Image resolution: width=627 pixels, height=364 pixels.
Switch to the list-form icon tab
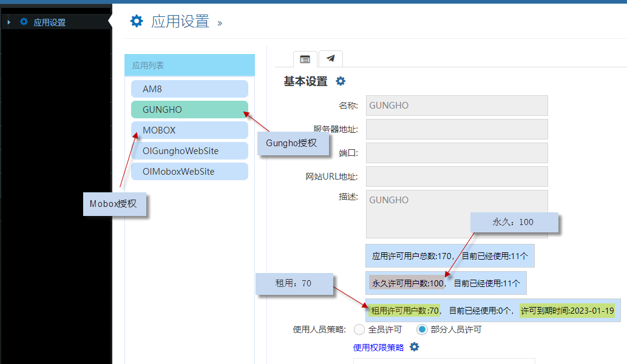point(305,59)
